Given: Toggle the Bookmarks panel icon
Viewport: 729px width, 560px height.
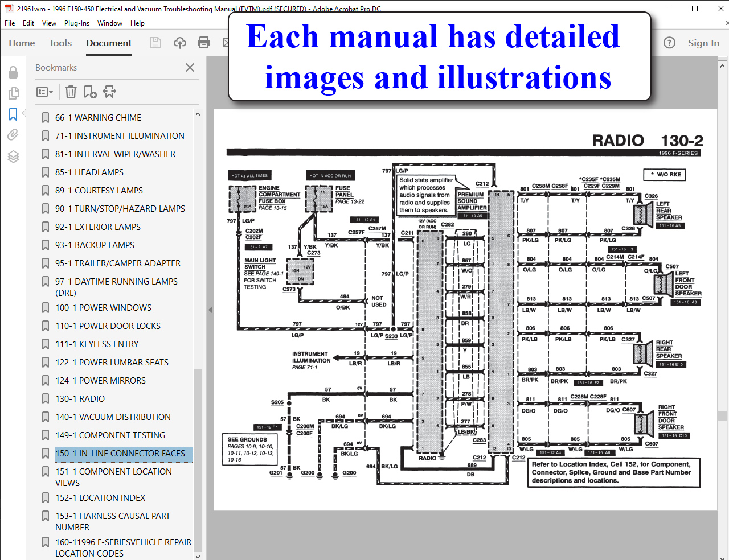Looking at the screenshot, I should 13,114.
